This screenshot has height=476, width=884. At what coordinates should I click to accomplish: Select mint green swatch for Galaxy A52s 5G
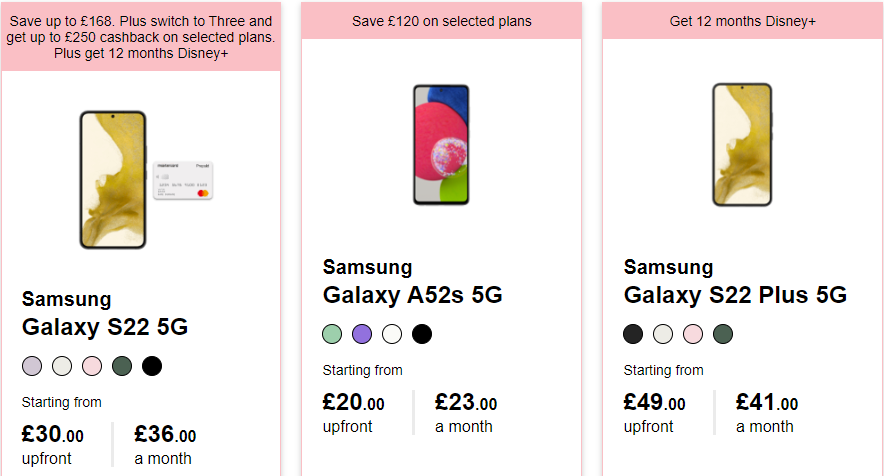pyautogui.click(x=332, y=334)
